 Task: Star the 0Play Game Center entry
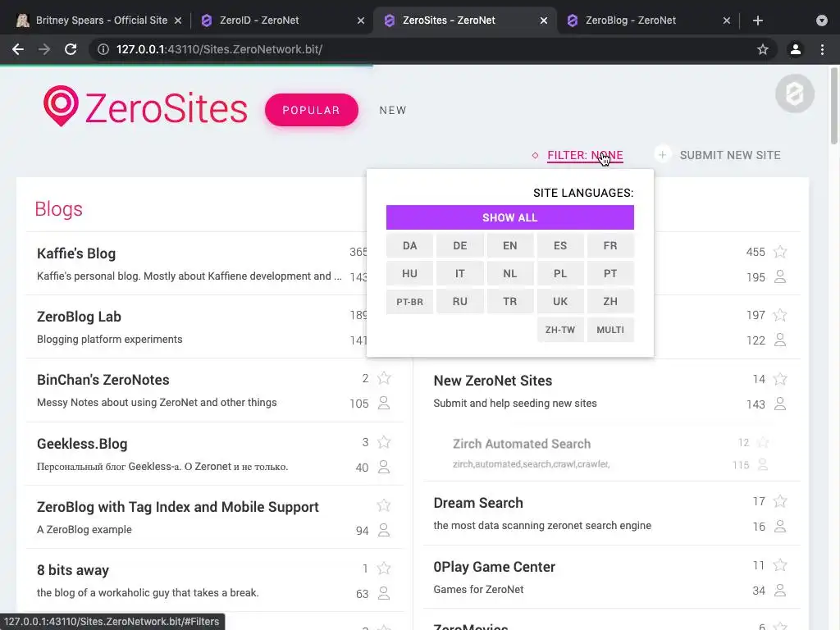click(780, 565)
